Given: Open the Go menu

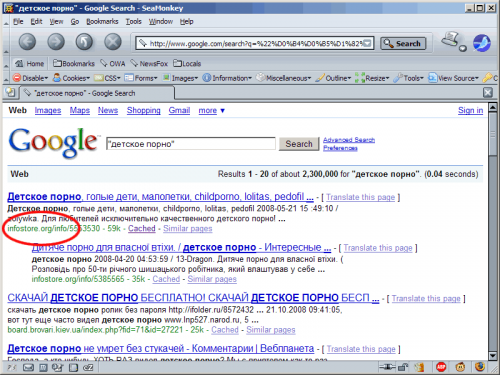Looking at the screenshot, I should pyautogui.click(x=75, y=22).
